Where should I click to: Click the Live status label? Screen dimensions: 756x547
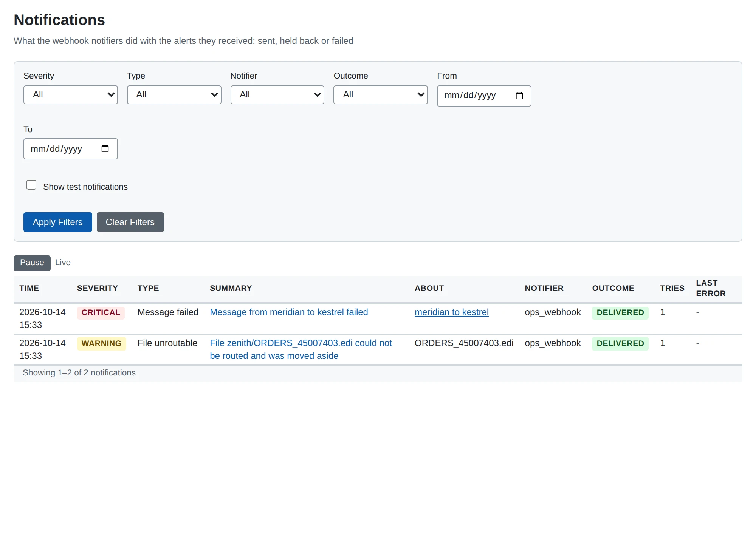click(63, 263)
